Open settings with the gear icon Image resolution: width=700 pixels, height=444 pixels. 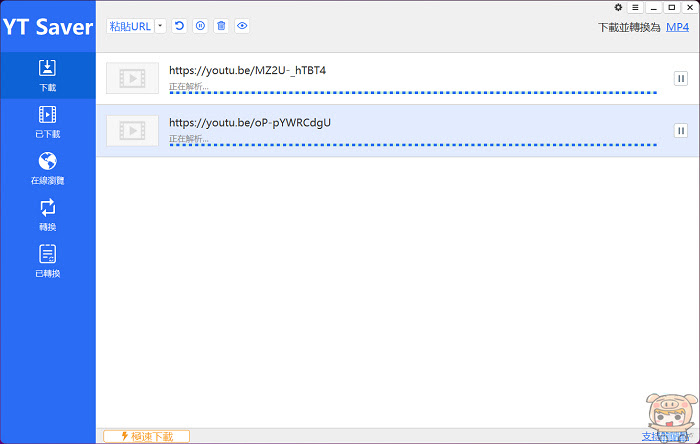tap(618, 7)
